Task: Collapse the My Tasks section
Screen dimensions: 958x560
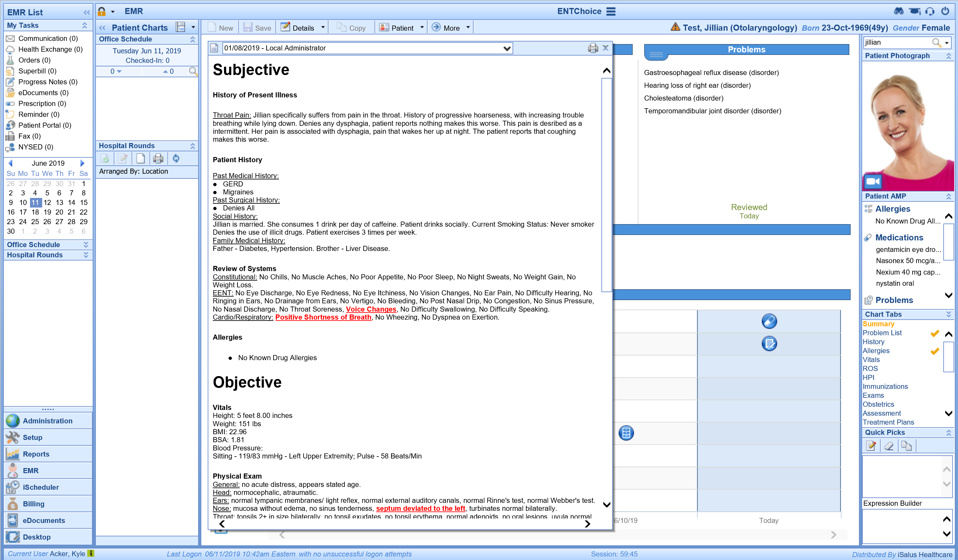Action: pos(85,26)
